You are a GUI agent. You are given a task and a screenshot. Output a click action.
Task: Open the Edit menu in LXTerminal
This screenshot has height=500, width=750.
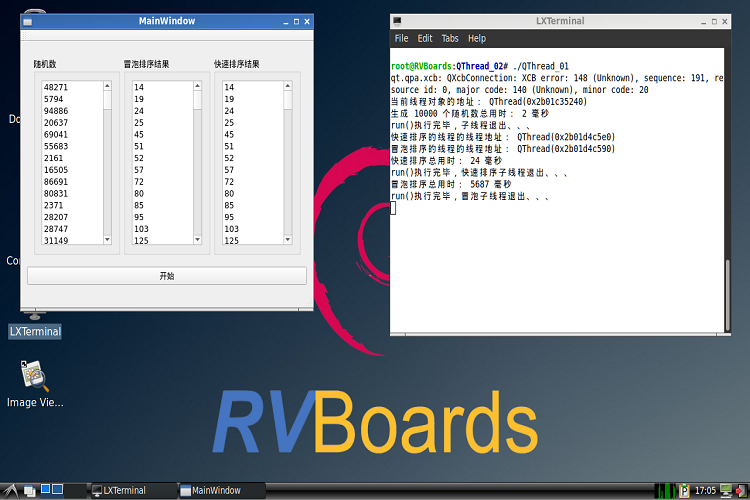[x=425, y=38]
